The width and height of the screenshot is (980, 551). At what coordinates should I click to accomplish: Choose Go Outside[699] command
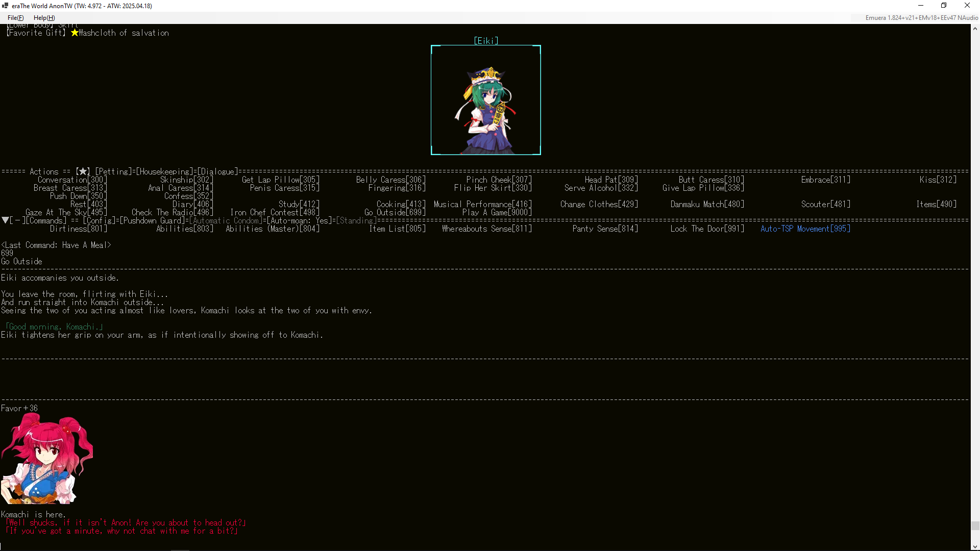click(395, 212)
